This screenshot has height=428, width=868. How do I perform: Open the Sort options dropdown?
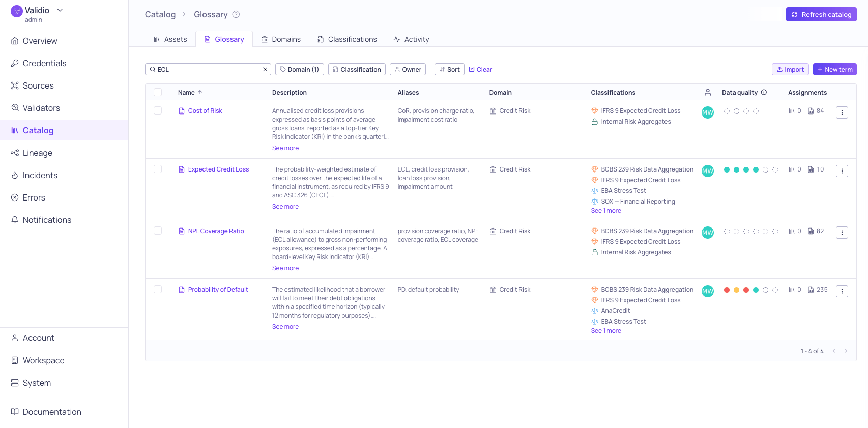(x=449, y=69)
